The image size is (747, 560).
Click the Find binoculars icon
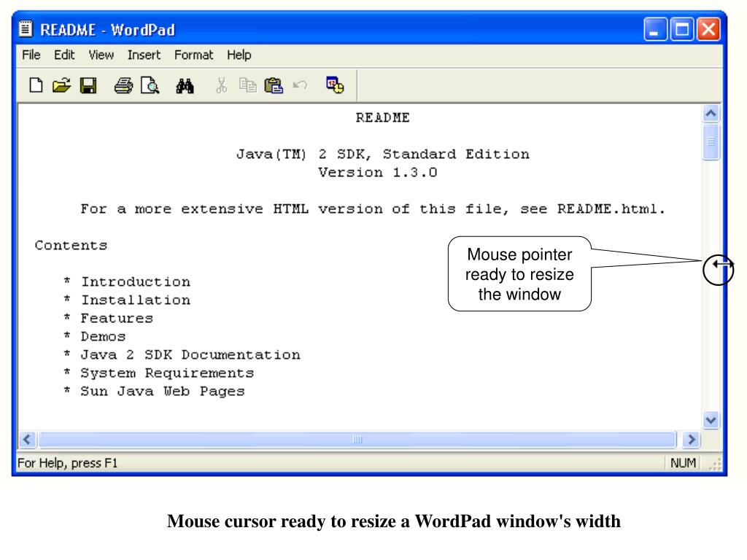click(x=185, y=86)
